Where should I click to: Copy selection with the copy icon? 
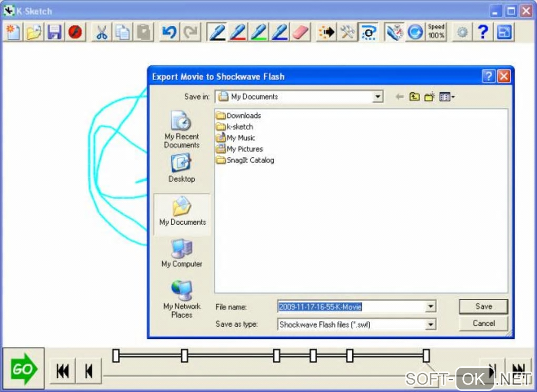click(x=123, y=33)
